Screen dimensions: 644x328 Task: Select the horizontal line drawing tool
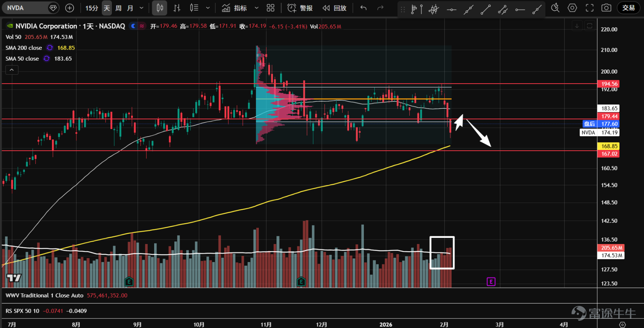click(451, 9)
